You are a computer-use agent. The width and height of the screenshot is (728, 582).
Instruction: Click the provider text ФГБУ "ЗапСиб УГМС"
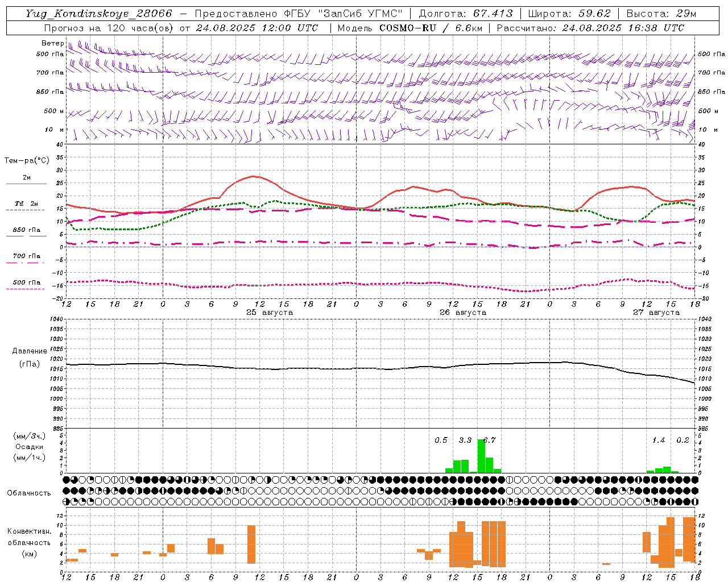343,14
